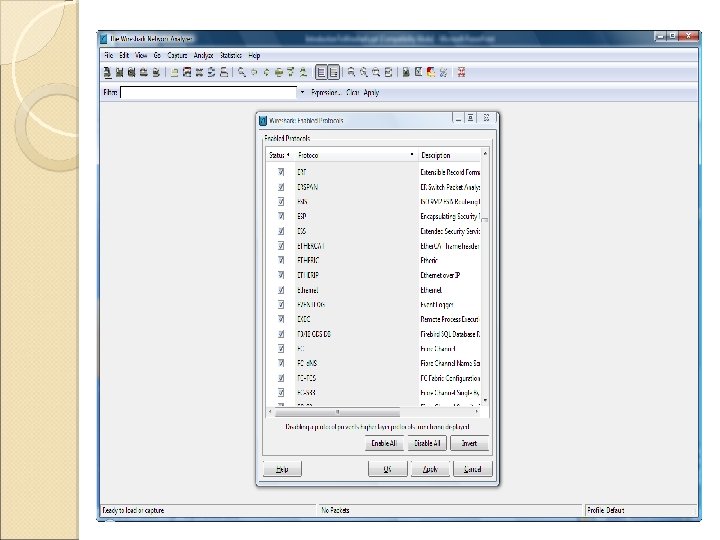Open the Capture menu
The image size is (720, 540).
click(177, 55)
